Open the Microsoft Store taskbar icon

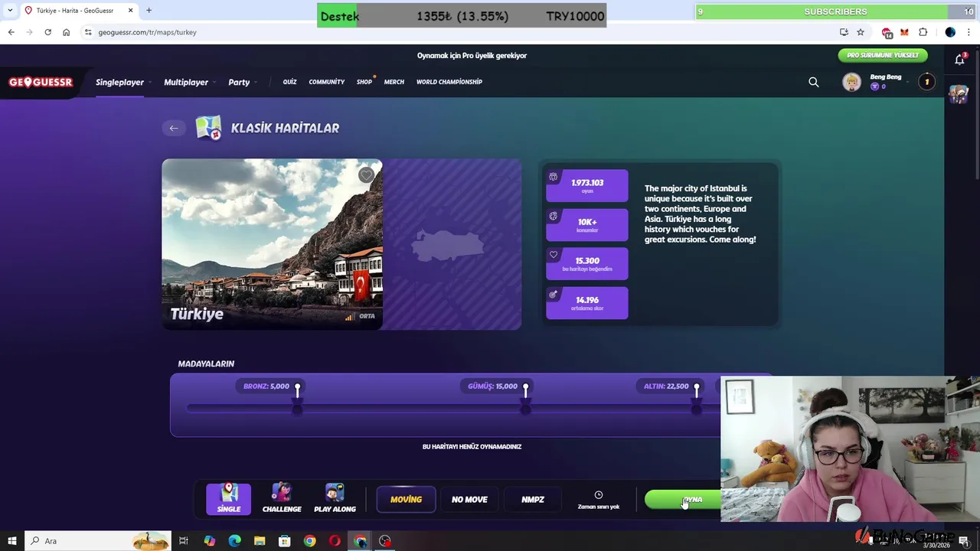coord(284,541)
